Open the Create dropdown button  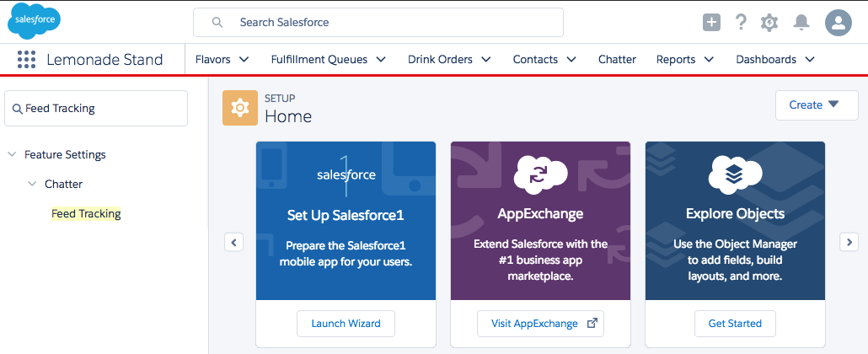pyautogui.click(x=814, y=105)
